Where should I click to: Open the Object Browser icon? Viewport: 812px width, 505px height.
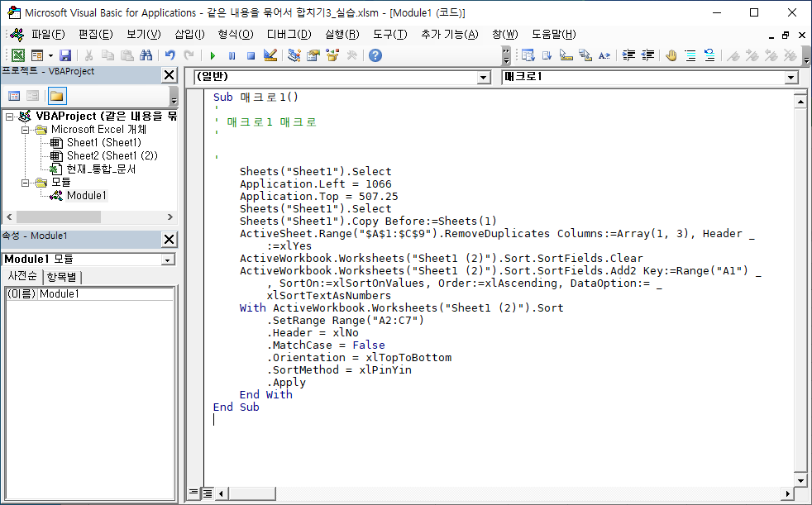tap(332, 55)
